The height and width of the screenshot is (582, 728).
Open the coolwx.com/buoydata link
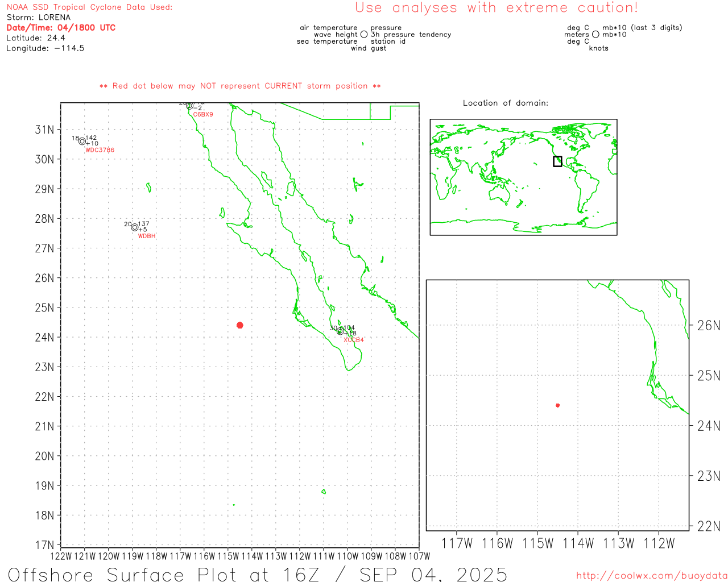pos(652,576)
